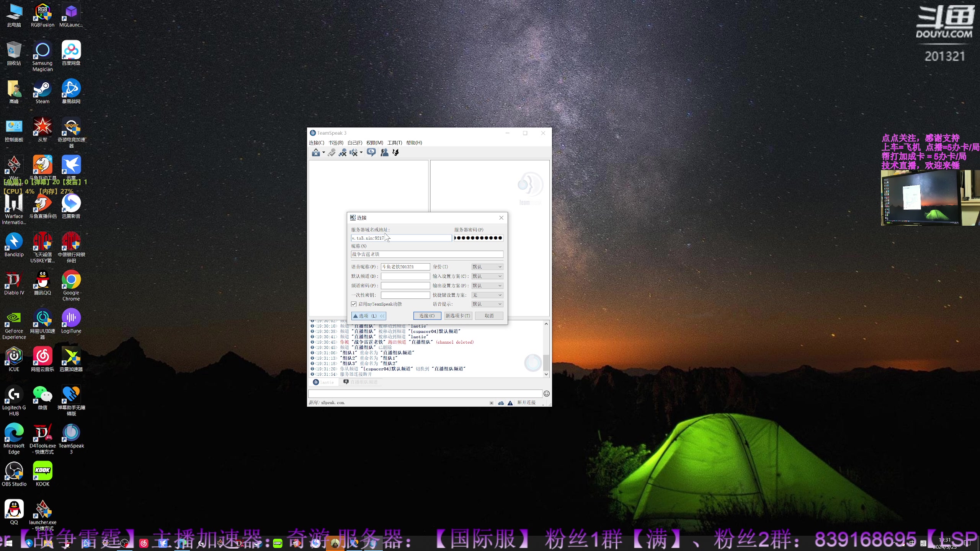Mute microphone via crossed mic icon

tap(343, 153)
